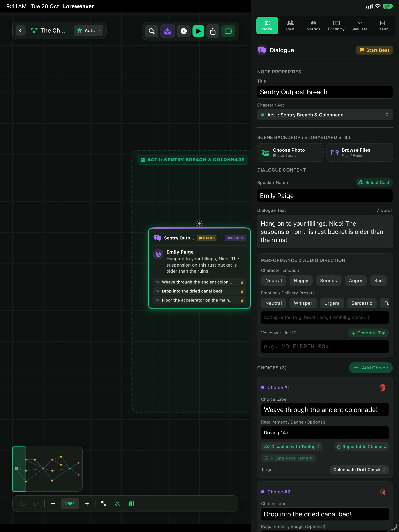This screenshot has width=399, height=532.
Task: Redo the last action
Action: [x=36, y=504]
